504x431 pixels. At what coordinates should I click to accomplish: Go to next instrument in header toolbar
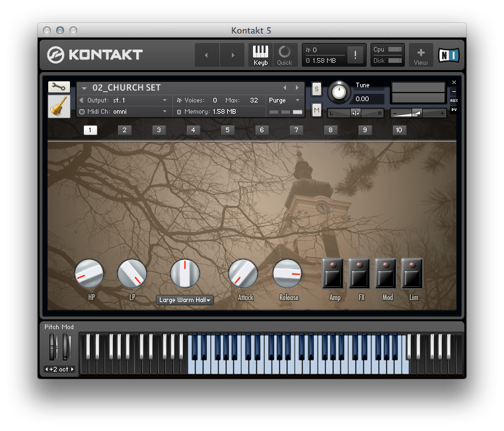pos(233,55)
